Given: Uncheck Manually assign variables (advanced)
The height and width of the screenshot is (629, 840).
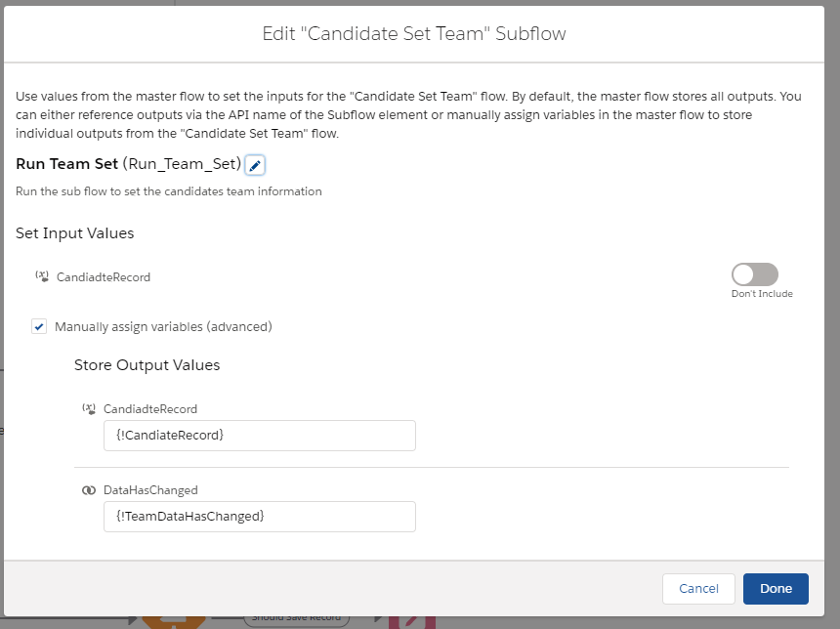Looking at the screenshot, I should pos(39,327).
